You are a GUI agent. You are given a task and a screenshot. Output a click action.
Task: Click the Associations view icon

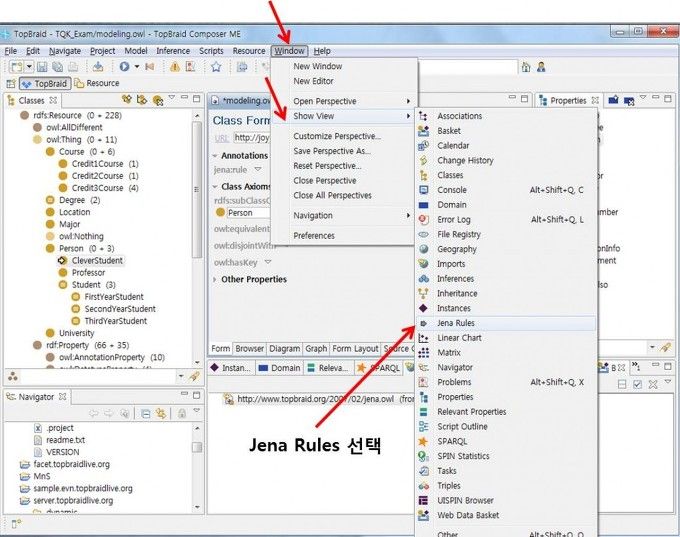coord(423,116)
